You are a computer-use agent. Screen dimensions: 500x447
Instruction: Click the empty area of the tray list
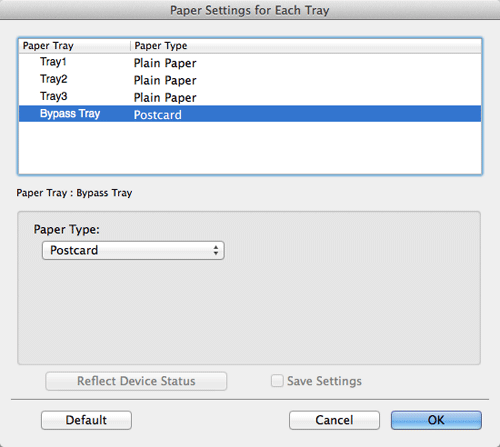[x=250, y=148]
